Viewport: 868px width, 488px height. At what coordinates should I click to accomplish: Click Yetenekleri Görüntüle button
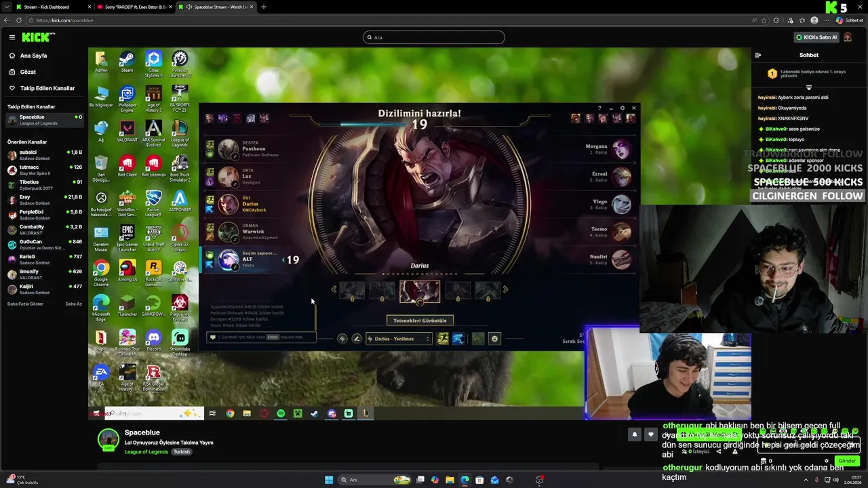coord(420,321)
